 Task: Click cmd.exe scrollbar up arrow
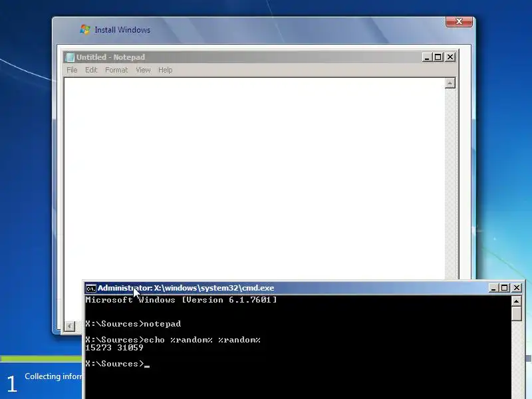(x=517, y=301)
